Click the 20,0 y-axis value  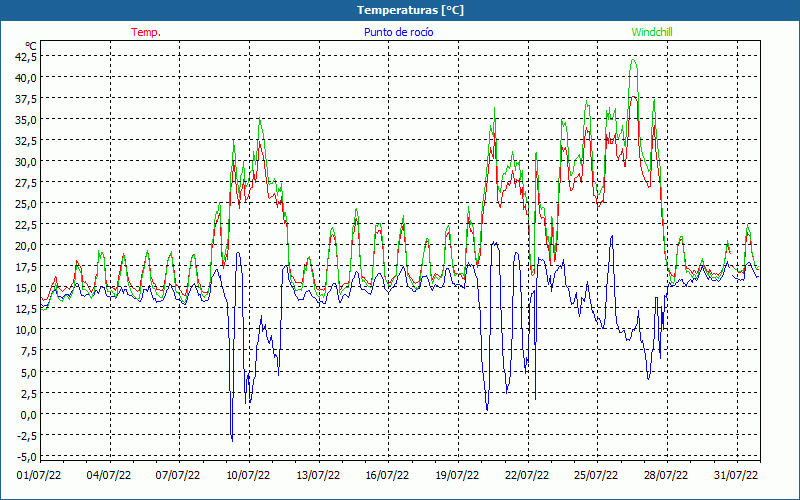pyautogui.click(x=26, y=245)
